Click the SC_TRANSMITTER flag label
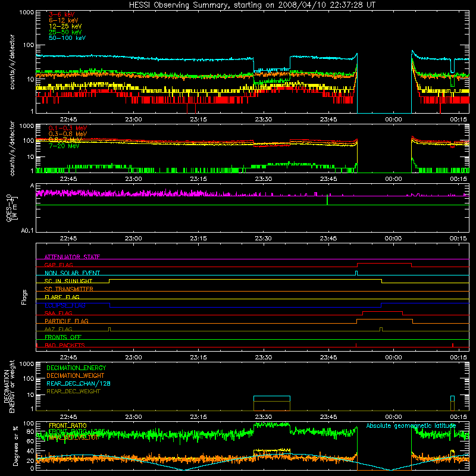476x476 pixels. (69, 289)
